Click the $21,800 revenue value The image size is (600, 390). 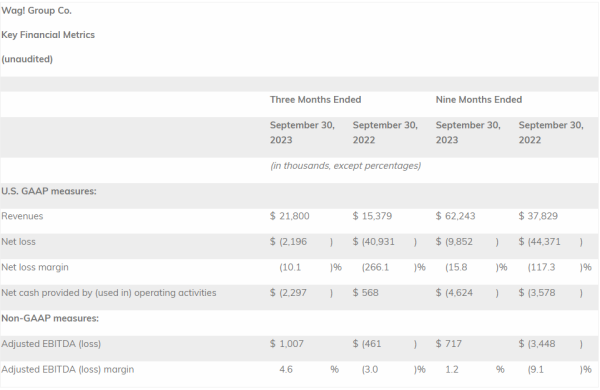290,216
